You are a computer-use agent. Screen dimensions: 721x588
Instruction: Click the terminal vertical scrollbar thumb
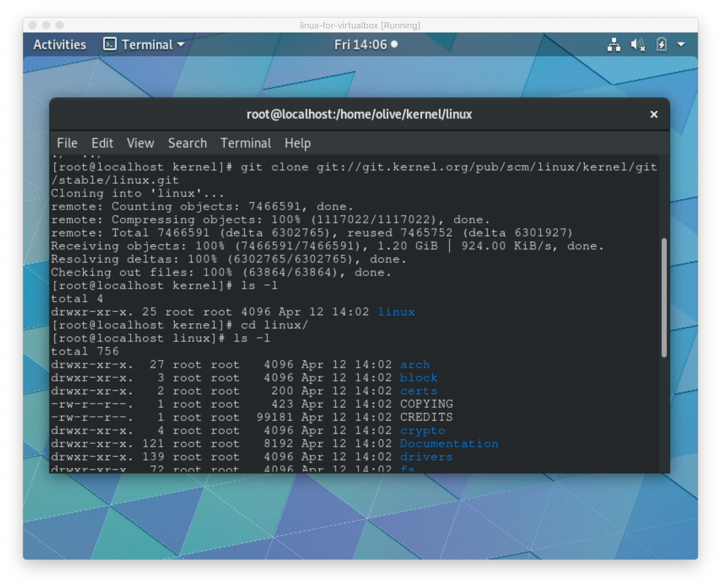coord(664,298)
